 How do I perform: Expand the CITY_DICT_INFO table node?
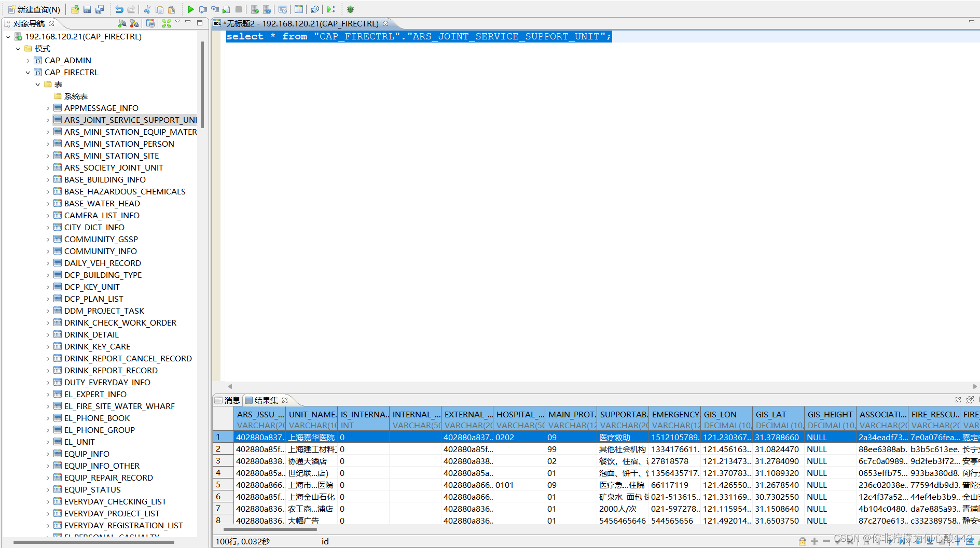[x=48, y=227]
